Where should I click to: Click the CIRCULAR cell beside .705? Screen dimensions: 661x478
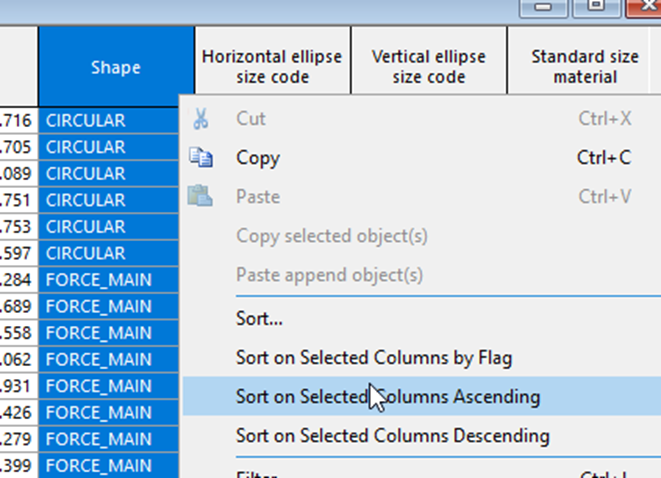(x=108, y=147)
